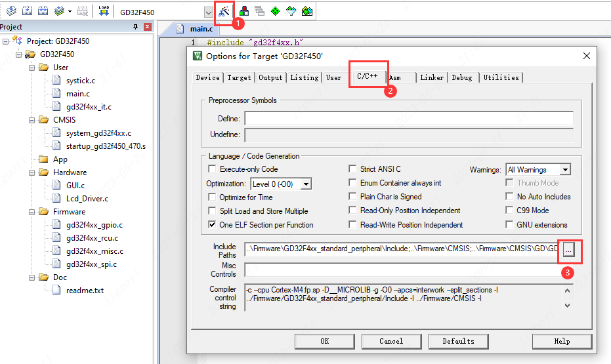Toggle Optimize for Time checkbox
This screenshot has height=364, width=611.
point(212,197)
